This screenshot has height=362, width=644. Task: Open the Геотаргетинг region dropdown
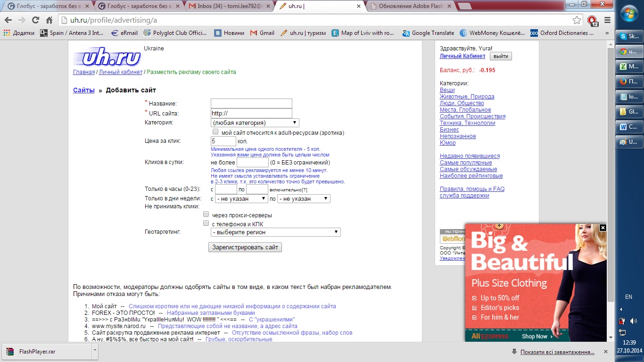pos(275,232)
